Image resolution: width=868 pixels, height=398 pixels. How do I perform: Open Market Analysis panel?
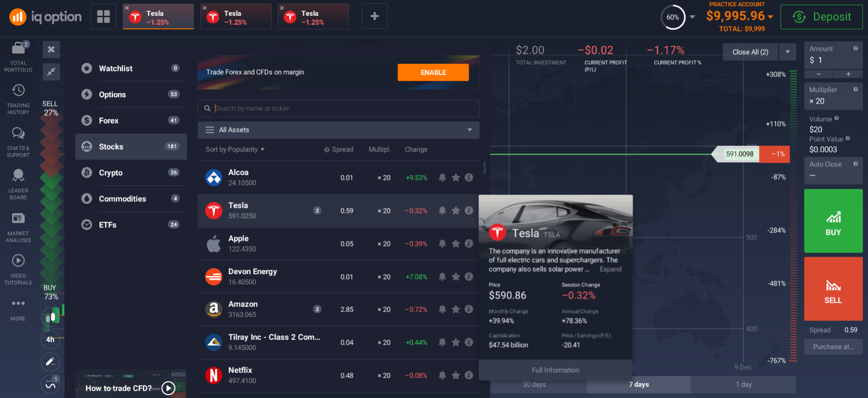tap(19, 227)
